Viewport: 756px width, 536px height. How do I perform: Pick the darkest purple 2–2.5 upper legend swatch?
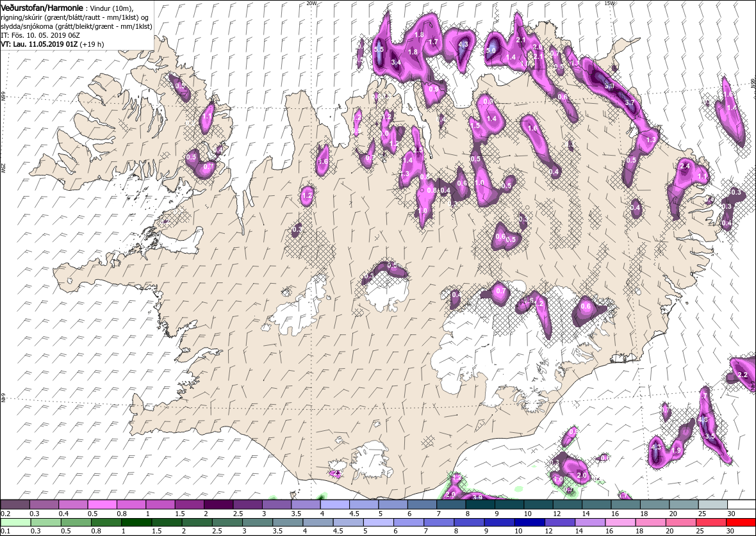tap(218, 504)
